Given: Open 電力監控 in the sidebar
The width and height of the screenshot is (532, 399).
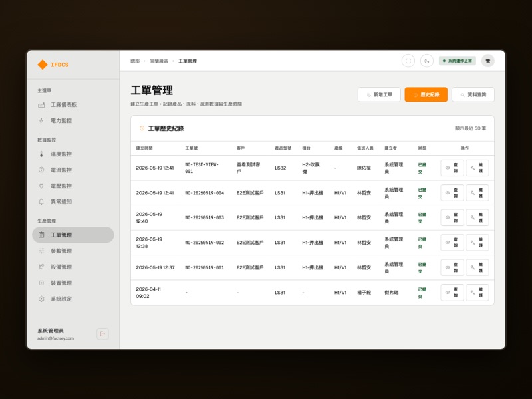Looking at the screenshot, I should point(72,121).
